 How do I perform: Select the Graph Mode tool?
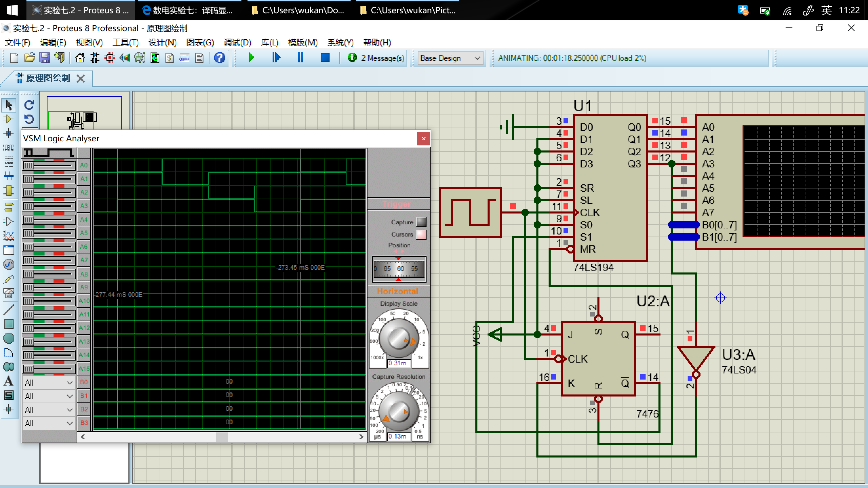pos(9,236)
